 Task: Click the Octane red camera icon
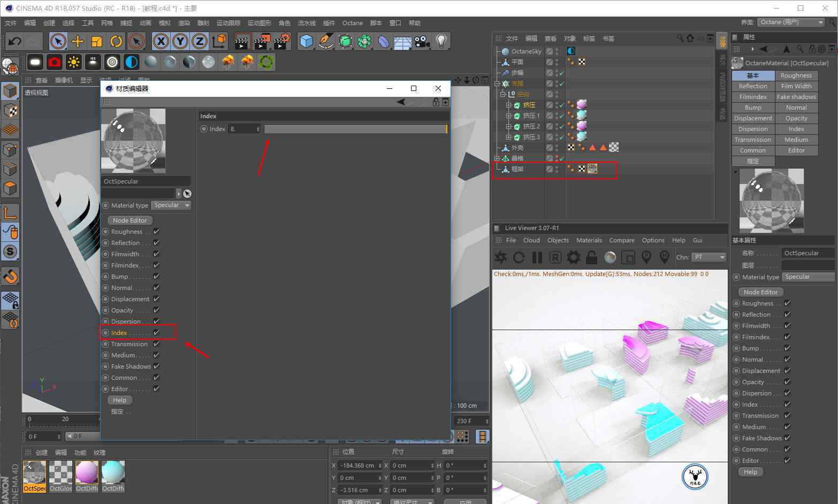(x=55, y=62)
